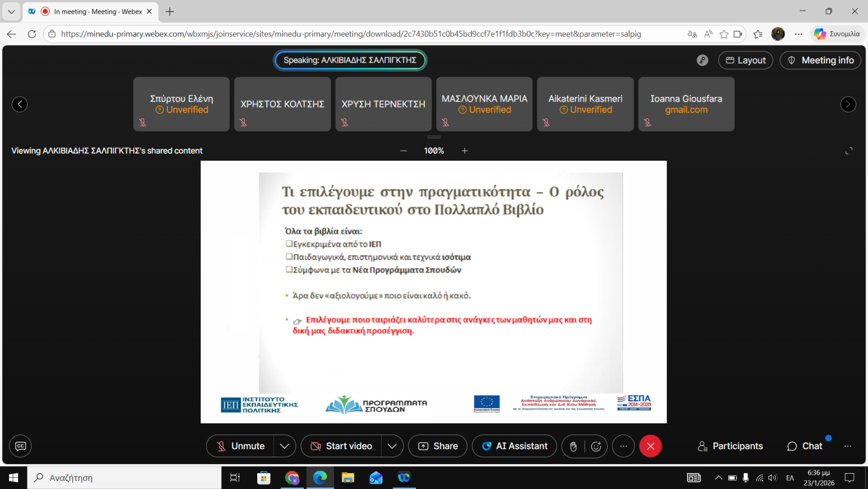Click the Share button
Image resolution: width=868 pixels, height=489 pixels.
pyautogui.click(x=438, y=446)
